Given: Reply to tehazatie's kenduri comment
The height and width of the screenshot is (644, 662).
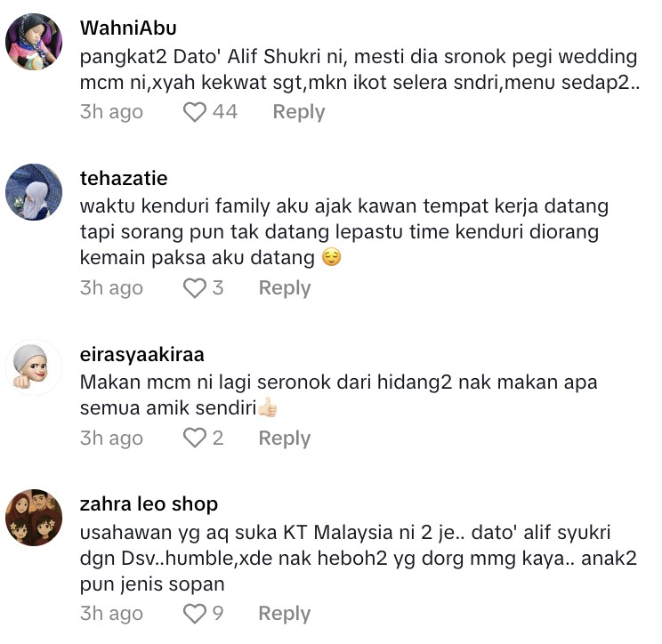Looking at the screenshot, I should [285, 288].
